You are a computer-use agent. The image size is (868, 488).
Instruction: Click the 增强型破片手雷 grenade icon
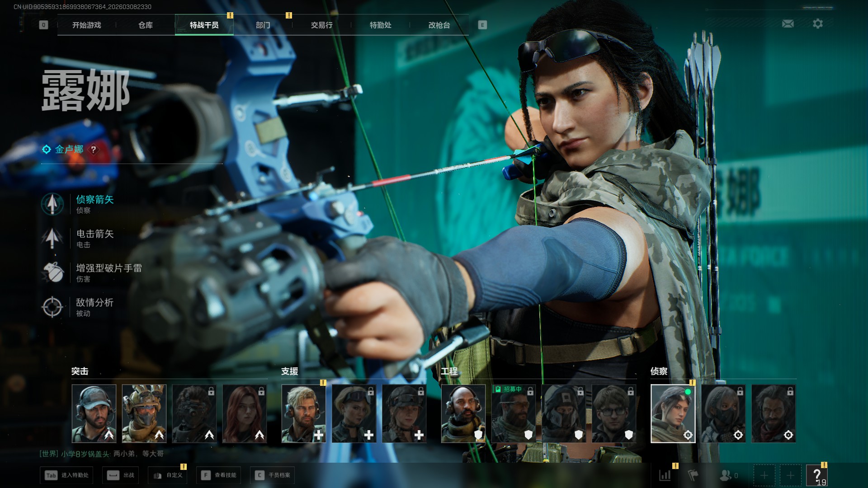click(x=52, y=272)
